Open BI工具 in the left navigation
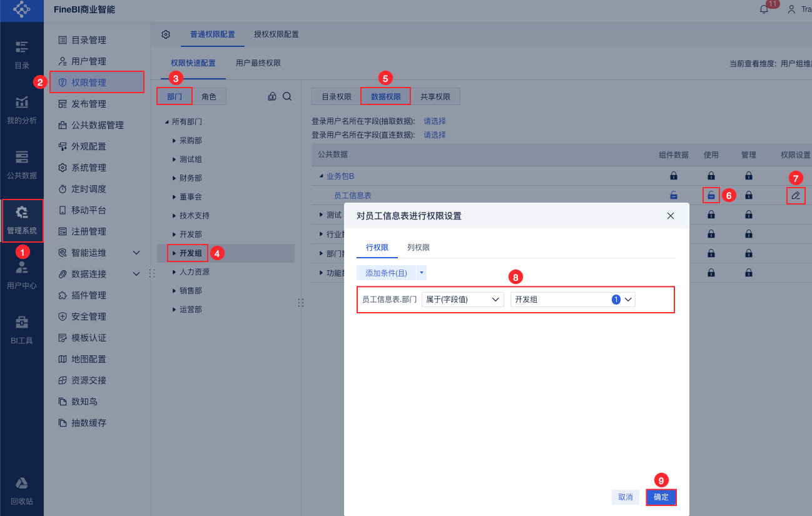 point(22,330)
